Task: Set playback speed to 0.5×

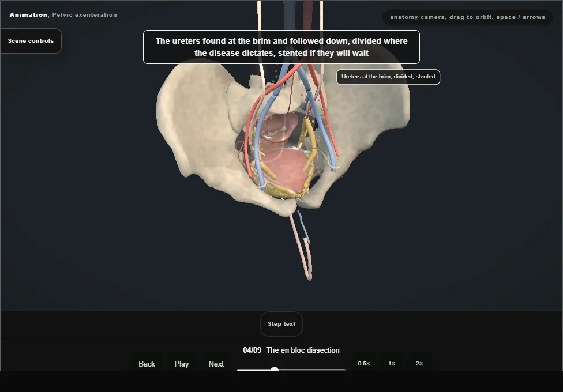Action: tap(364, 363)
